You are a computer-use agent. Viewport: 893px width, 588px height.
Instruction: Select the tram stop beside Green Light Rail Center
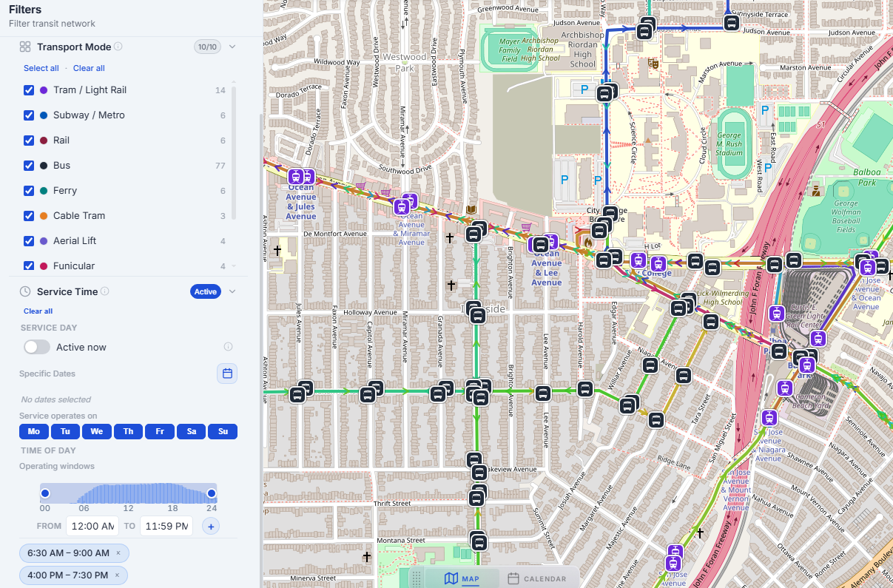(776, 314)
